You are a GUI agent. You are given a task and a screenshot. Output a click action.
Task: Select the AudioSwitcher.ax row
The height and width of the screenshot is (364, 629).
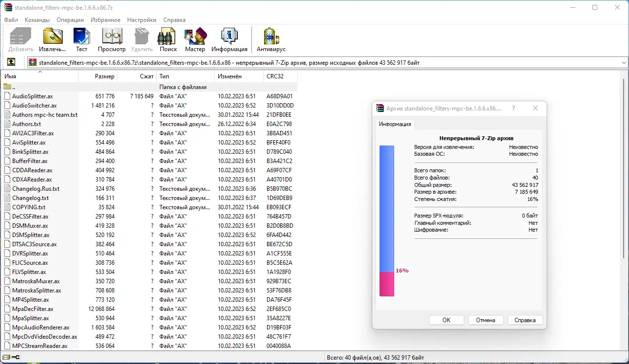click(x=150, y=105)
